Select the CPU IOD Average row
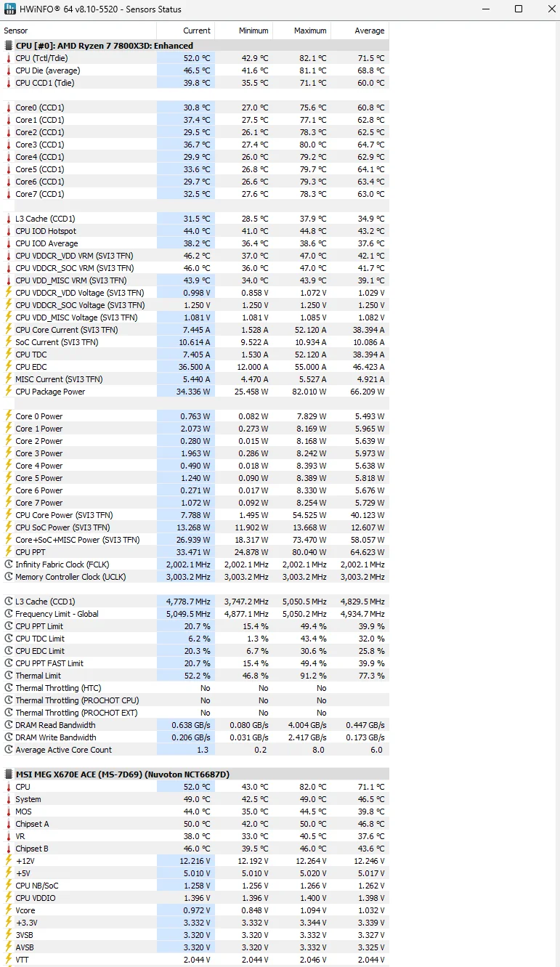 click(x=195, y=243)
